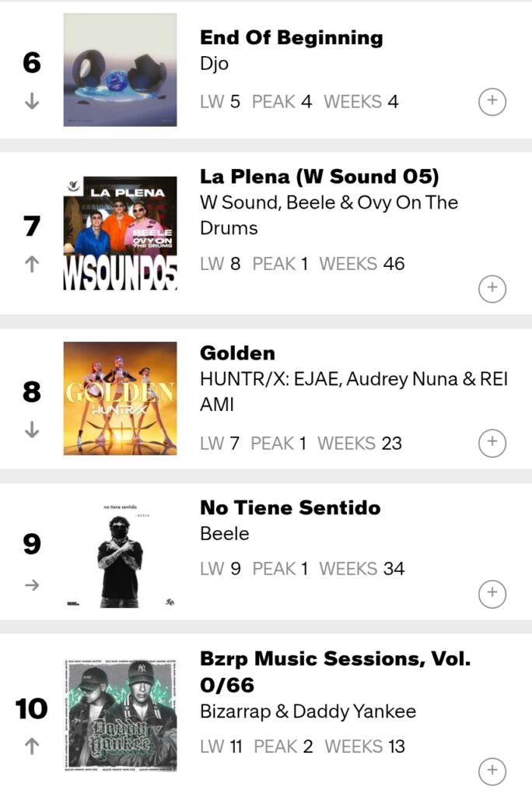Expand Bzrp Music Sessions entry details
The height and width of the screenshot is (797, 532).
[x=492, y=771]
